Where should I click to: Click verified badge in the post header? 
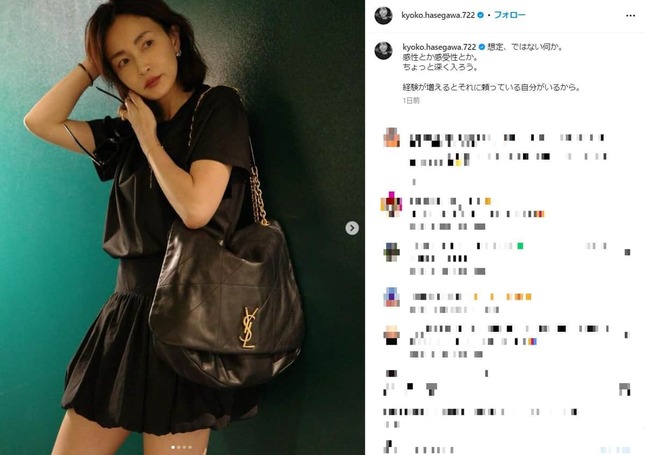pyautogui.click(x=480, y=15)
